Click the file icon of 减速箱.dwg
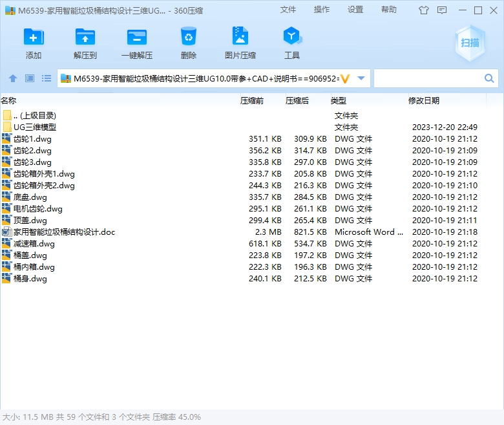The width and height of the screenshot is (504, 425). pyautogui.click(x=6, y=243)
